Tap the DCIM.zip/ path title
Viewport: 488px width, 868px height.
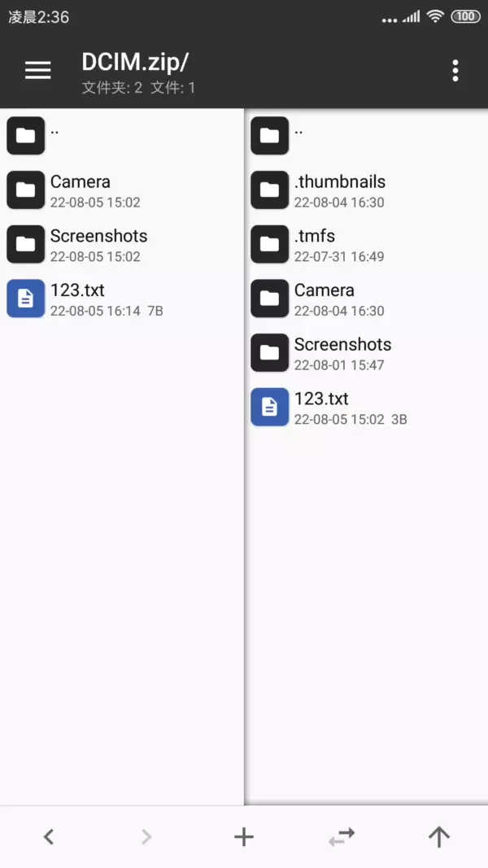[x=135, y=62]
